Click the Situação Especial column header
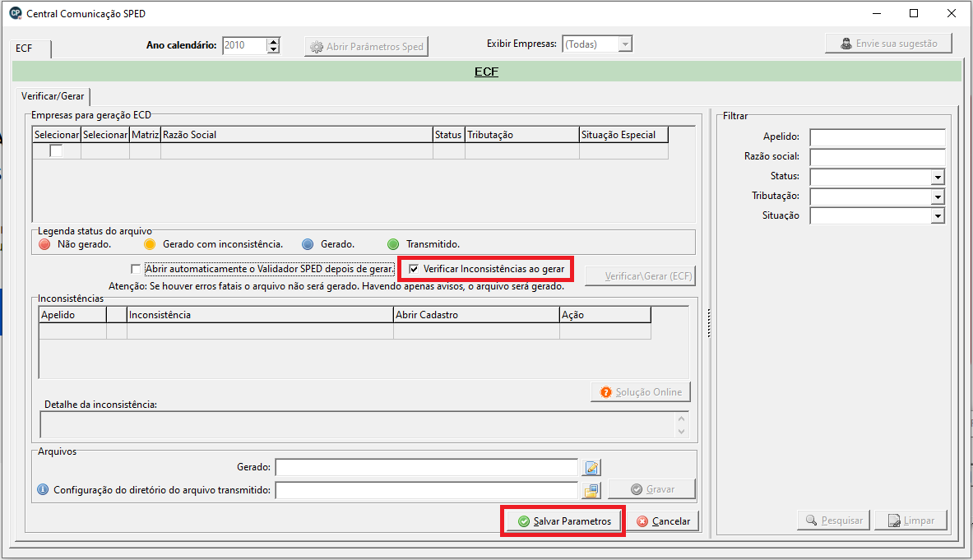This screenshot has width=973, height=560. (623, 135)
